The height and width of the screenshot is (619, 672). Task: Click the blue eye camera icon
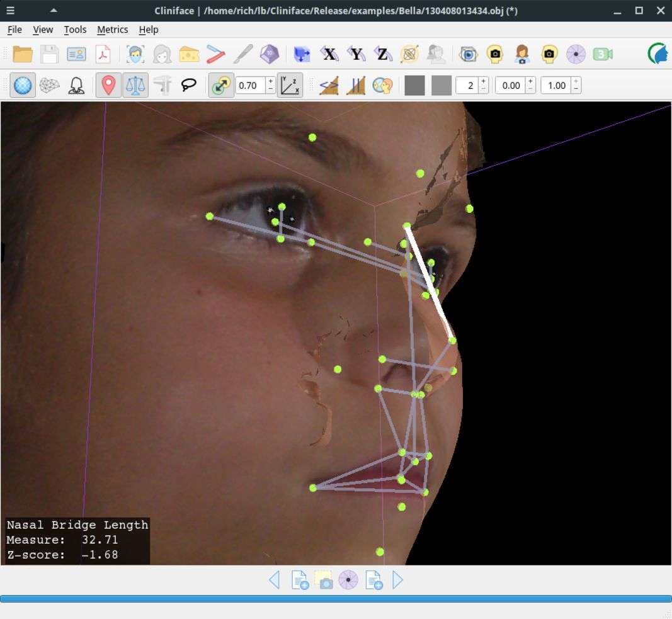click(x=468, y=54)
